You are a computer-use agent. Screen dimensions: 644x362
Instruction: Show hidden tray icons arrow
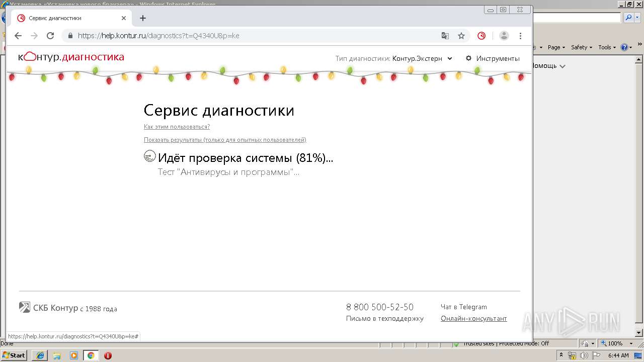click(x=561, y=355)
